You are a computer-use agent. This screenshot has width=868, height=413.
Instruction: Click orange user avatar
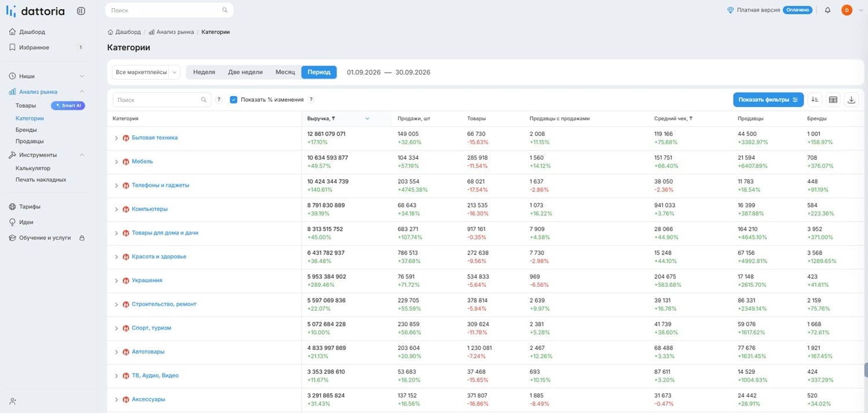pos(847,10)
